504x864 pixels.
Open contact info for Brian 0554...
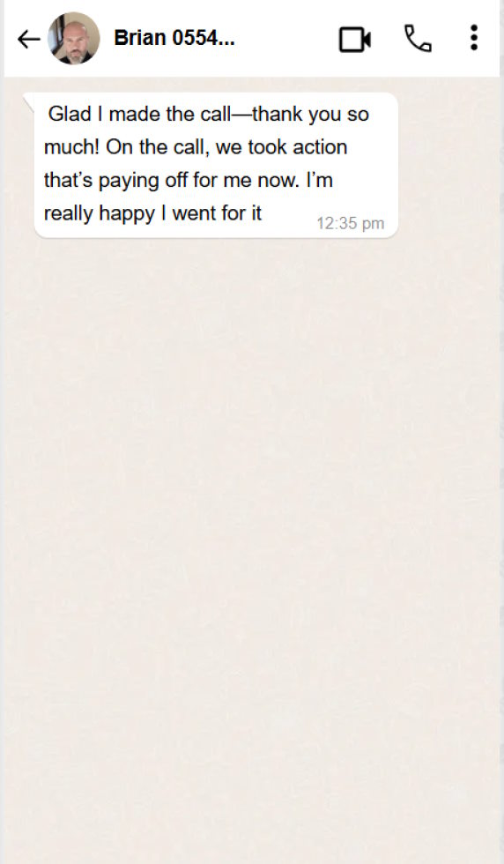coord(174,38)
